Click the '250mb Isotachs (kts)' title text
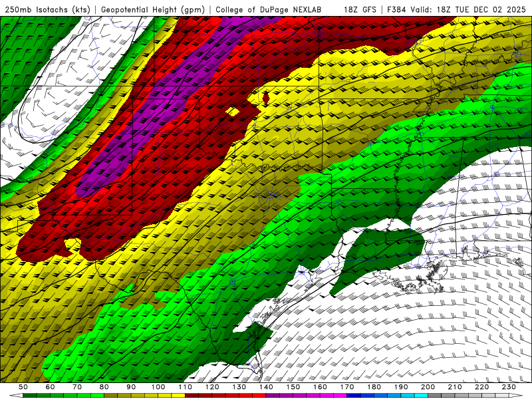The image size is (532, 399). [x=47, y=9]
